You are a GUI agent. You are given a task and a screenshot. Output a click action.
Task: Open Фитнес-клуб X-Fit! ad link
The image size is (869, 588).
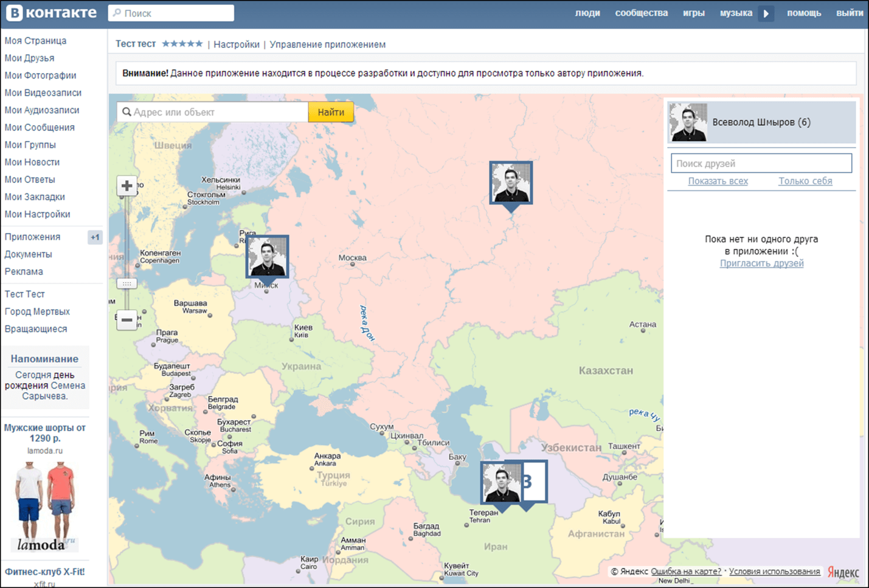[45, 572]
